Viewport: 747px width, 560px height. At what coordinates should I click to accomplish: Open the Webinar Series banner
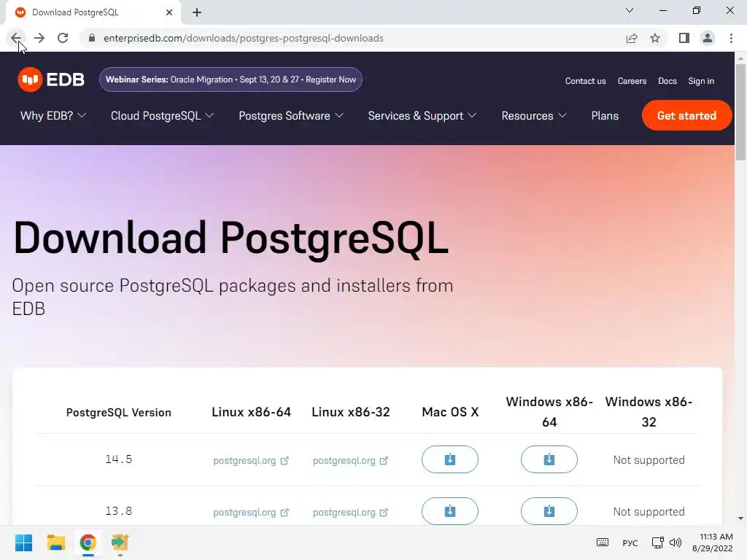pos(231,79)
